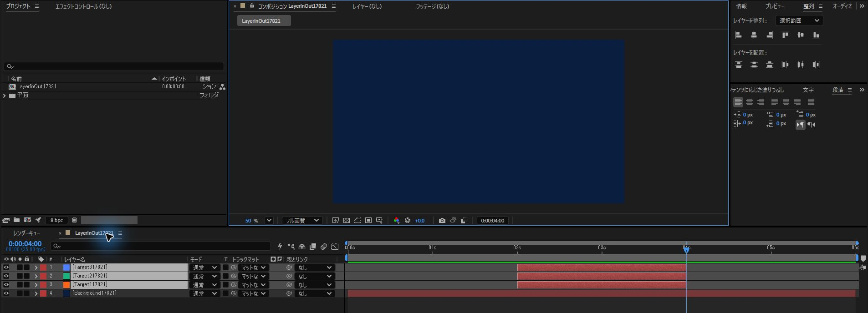
Task: Switch to the 文字 panel tab
Action: 808,90
